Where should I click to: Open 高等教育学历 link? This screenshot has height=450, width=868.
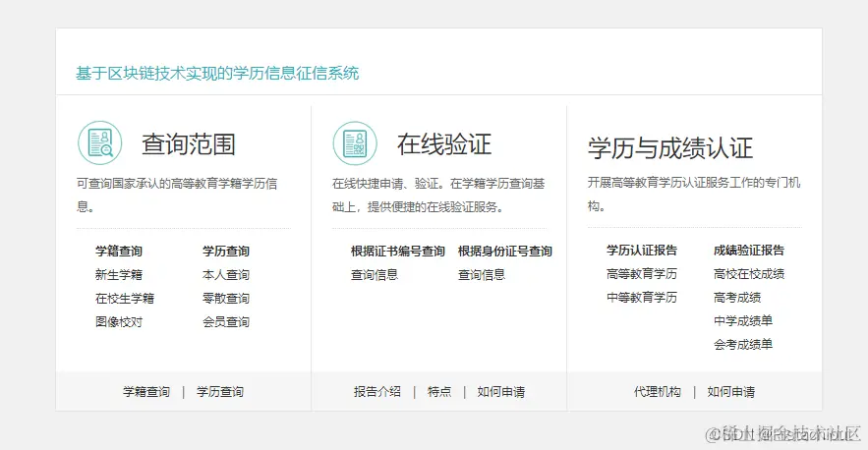tap(642, 273)
